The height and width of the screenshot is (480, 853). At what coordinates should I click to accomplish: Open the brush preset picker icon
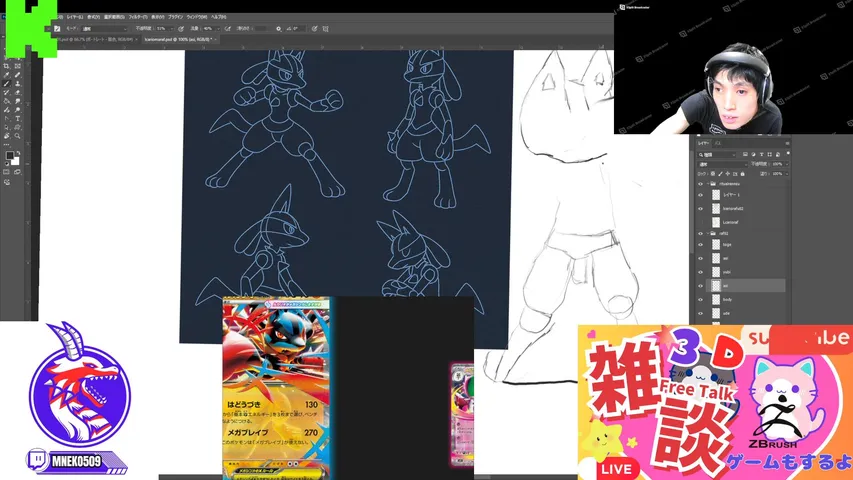click(x=57, y=29)
